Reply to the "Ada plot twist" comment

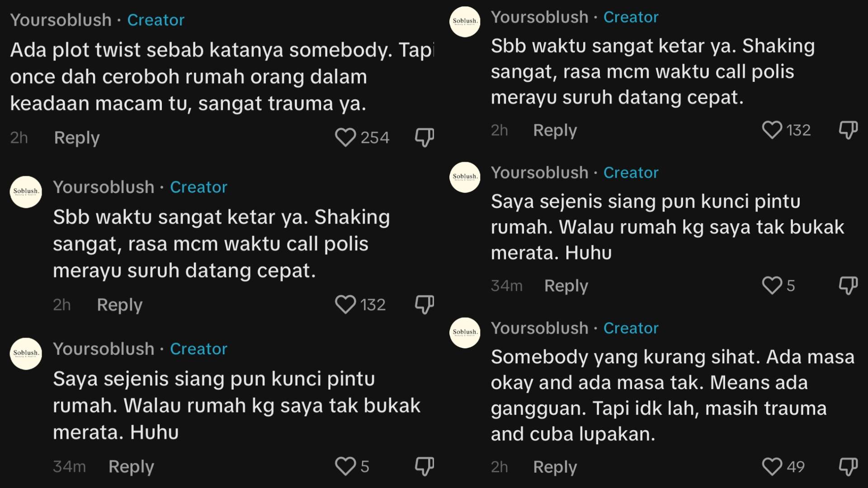[77, 137]
